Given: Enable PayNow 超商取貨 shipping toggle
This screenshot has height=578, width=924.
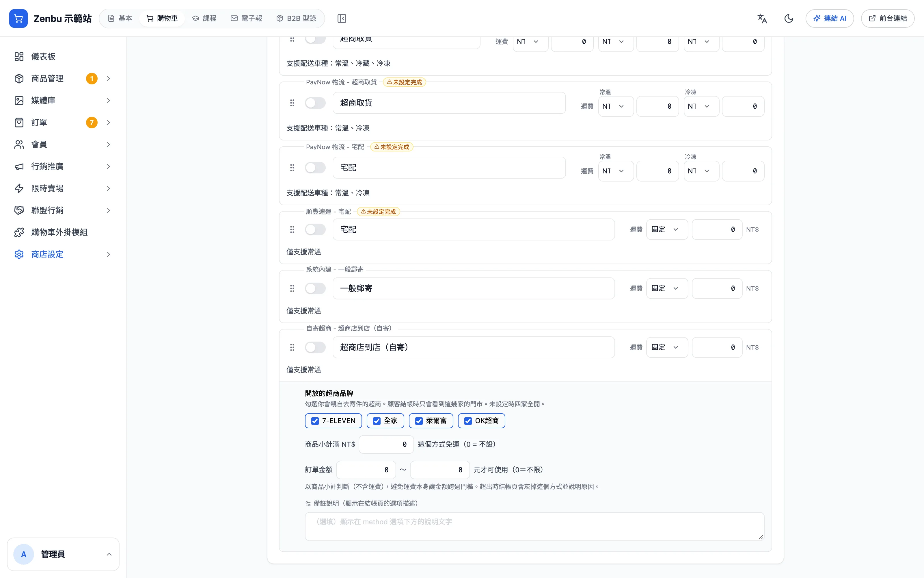Looking at the screenshot, I should click(x=315, y=103).
